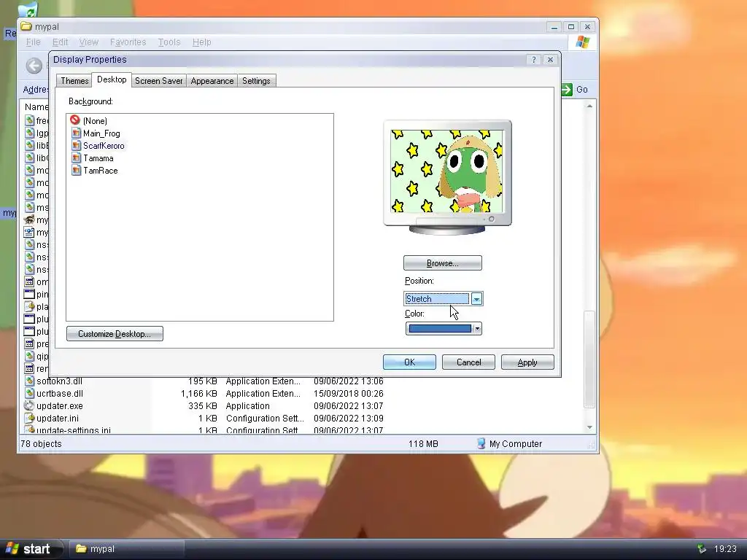Viewport: 747px width, 560px height.
Task: Select ScarfKeroro wallpaper icon
Action: 76,145
